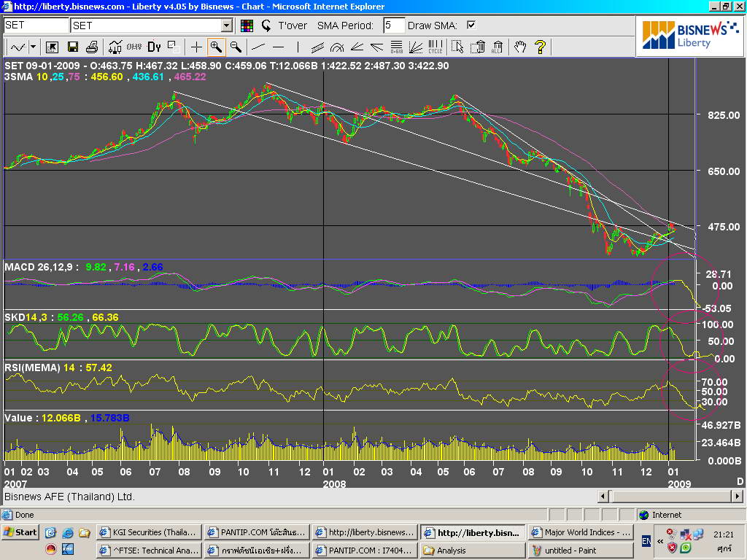This screenshot has width=747, height=560.
Task: Switch to ^FTSE: Technical Analysis taskbar window
Action: pos(149,551)
